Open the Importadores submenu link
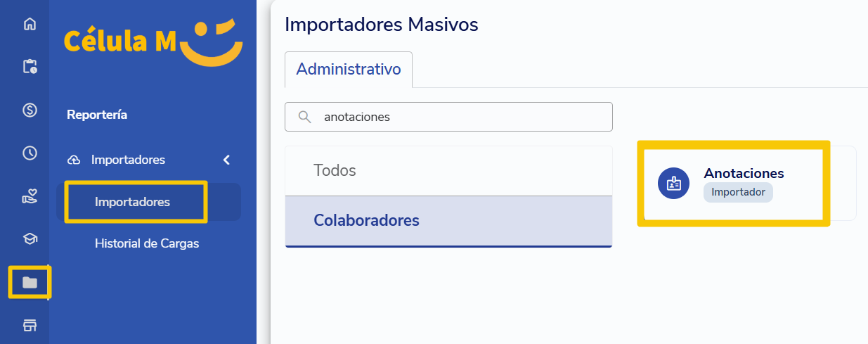The height and width of the screenshot is (344, 868). [x=132, y=202]
